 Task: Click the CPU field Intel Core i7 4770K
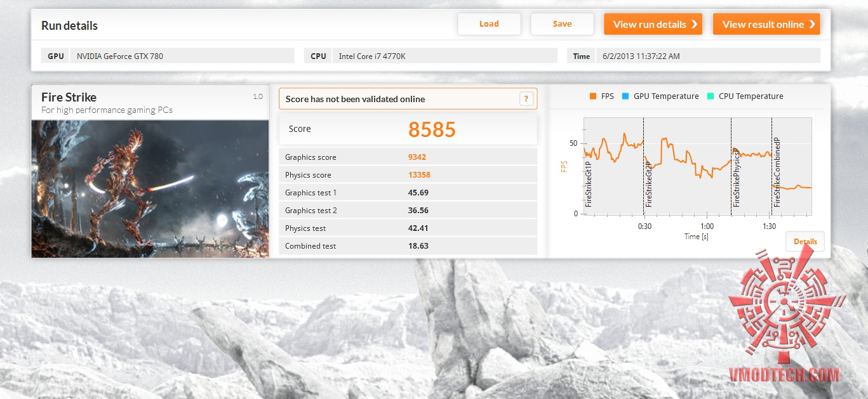click(x=444, y=56)
